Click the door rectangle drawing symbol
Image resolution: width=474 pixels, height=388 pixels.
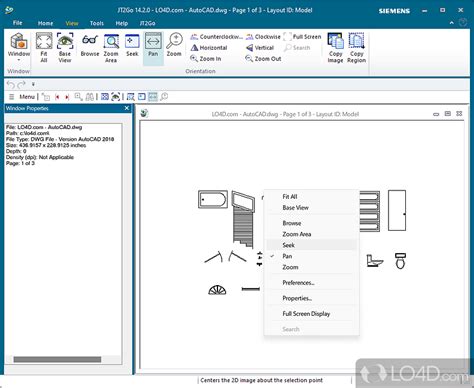pos(397,210)
